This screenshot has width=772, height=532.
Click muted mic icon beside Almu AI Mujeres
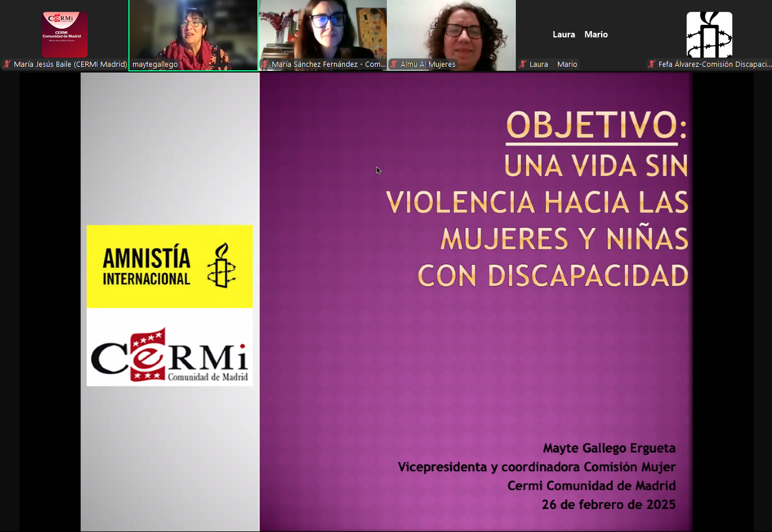(394, 64)
